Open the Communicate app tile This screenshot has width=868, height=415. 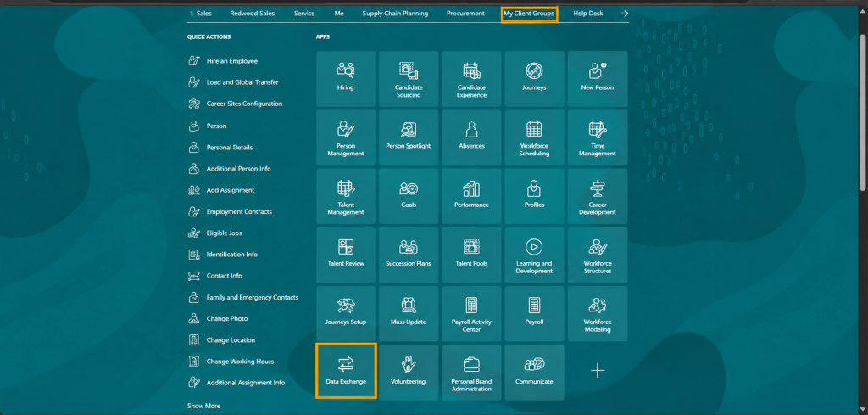(534, 373)
